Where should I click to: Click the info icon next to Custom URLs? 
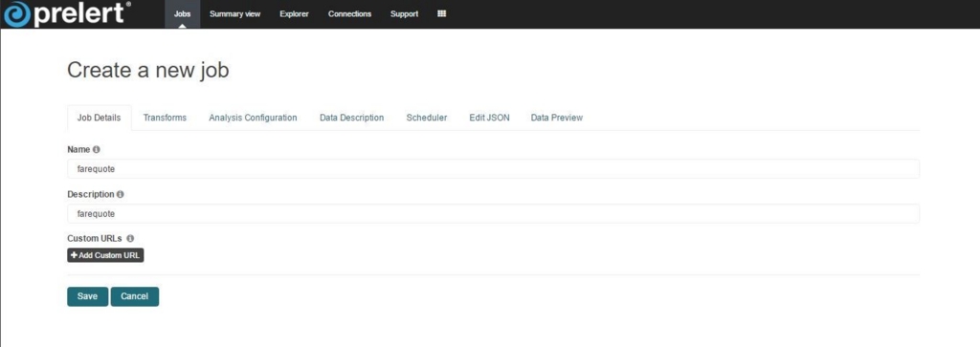(130, 238)
